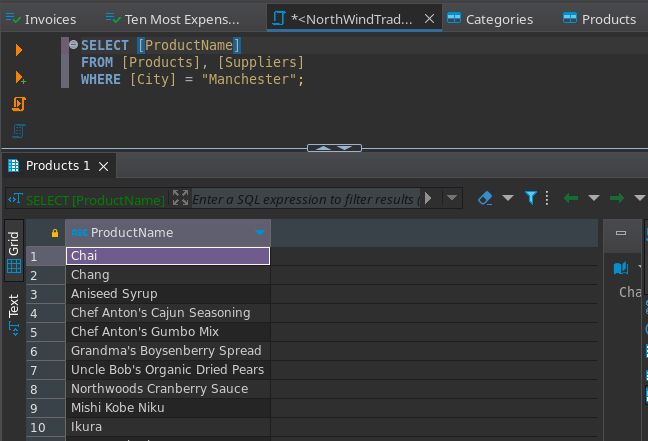The height and width of the screenshot is (441, 648).
Task: Click the eraser icon to remove filters
Action: tap(486, 198)
